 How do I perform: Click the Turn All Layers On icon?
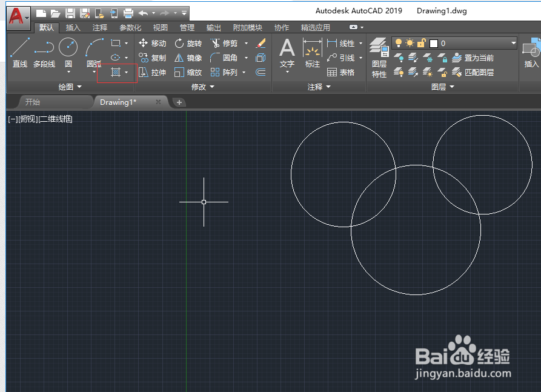399,72
